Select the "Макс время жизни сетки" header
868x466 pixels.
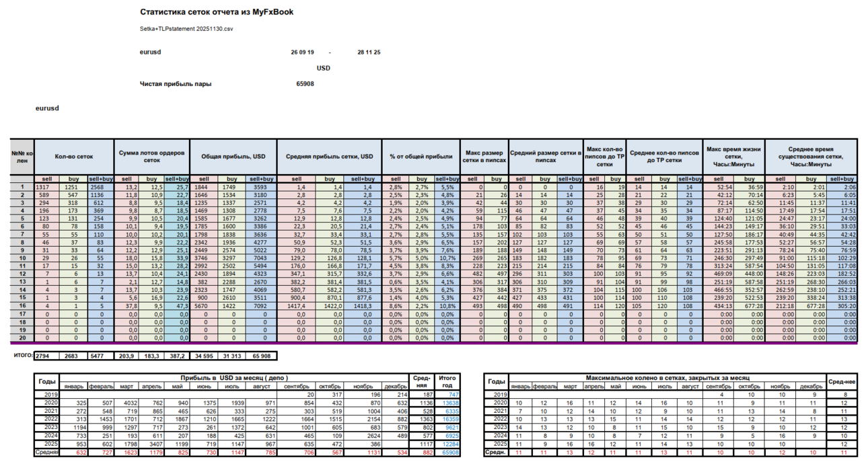tap(733, 157)
